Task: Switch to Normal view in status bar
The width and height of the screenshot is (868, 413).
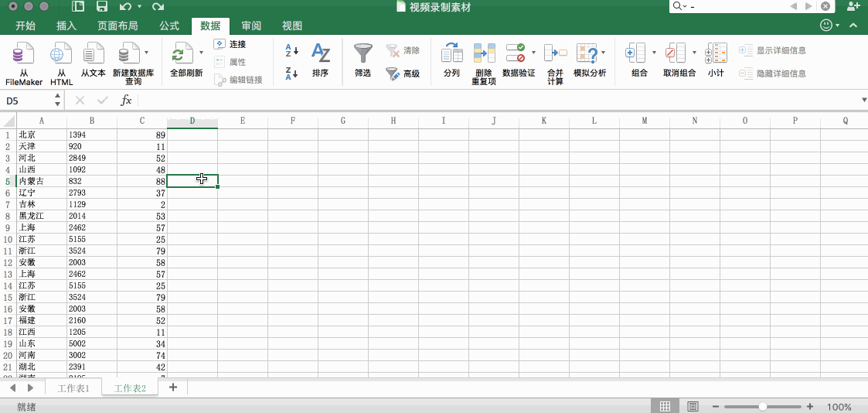Action: [x=665, y=406]
